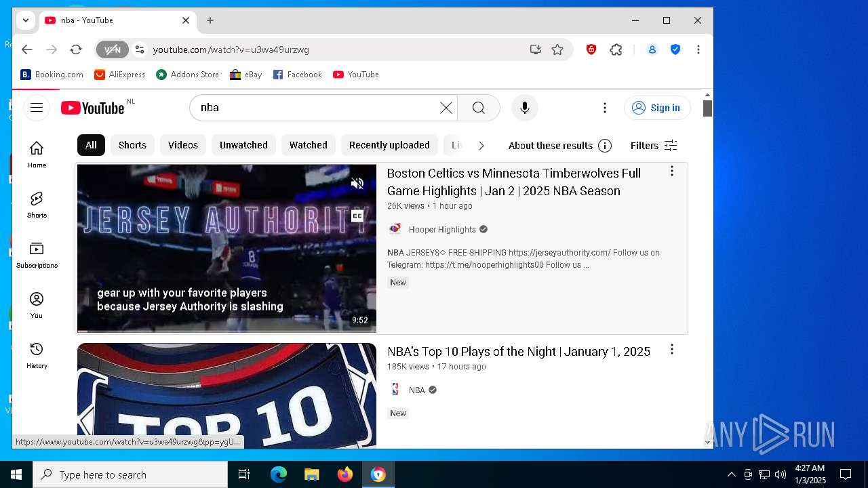This screenshot has height=488, width=868.
Task: Open the tab search dropdown
Action: [26, 20]
